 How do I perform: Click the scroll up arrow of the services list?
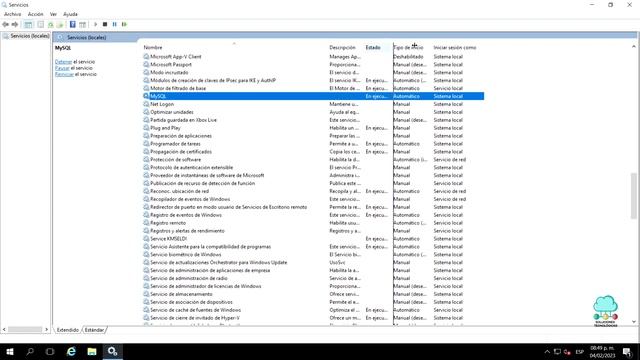click(x=633, y=47)
